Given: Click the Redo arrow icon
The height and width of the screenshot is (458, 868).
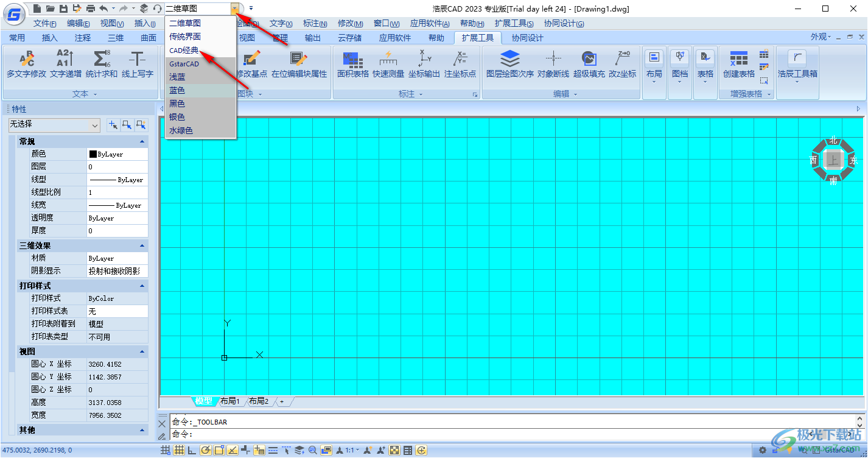Looking at the screenshot, I should 124,9.
